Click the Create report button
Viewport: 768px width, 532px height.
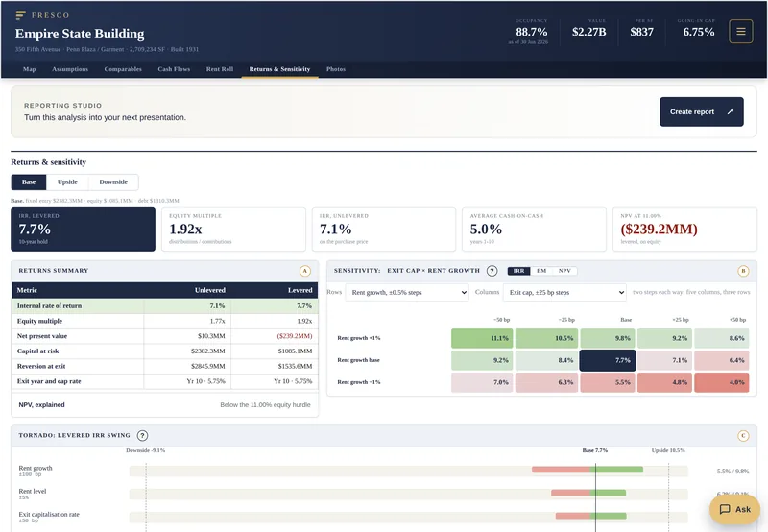pyautogui.click(x=702, y=111)
